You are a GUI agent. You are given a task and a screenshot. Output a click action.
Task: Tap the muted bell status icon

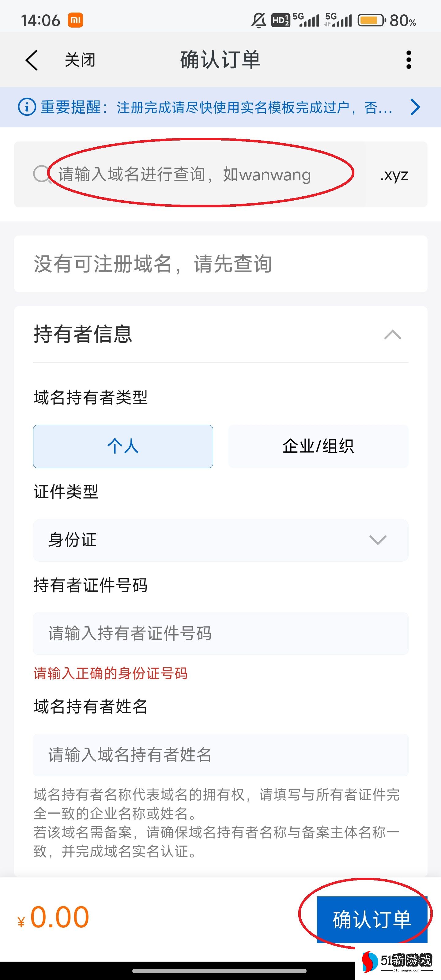click(x=258, y=20)
